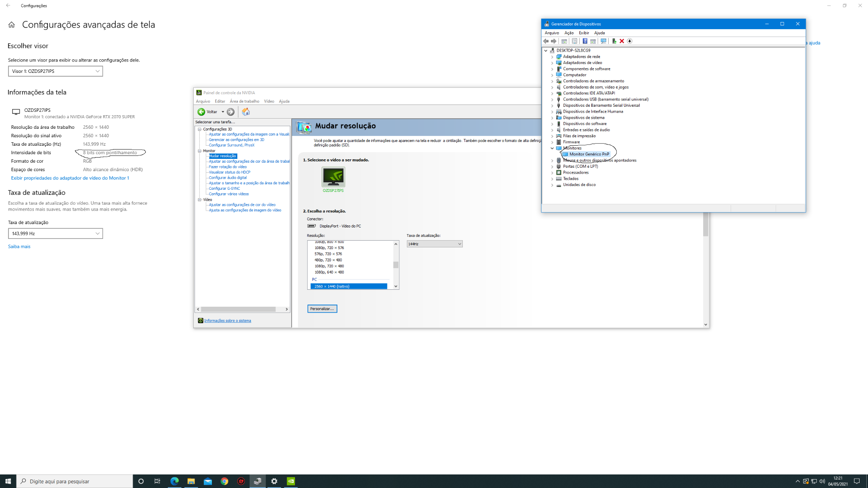The width and height of the screenshot is (868, 488).
Task: Click Update driver icon in Device Manager toolbar
Action: (x=614, y=41)
